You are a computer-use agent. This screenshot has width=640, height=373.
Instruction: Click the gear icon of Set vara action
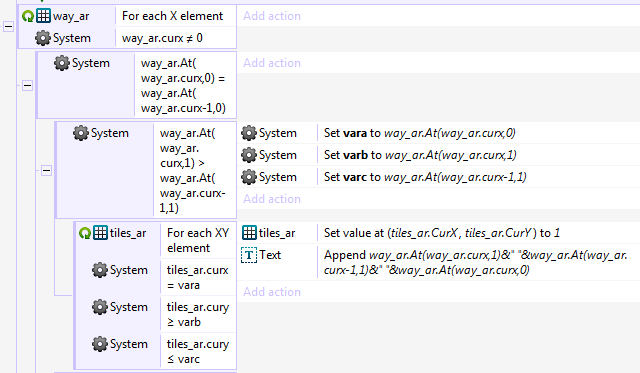tap(249, 133)
